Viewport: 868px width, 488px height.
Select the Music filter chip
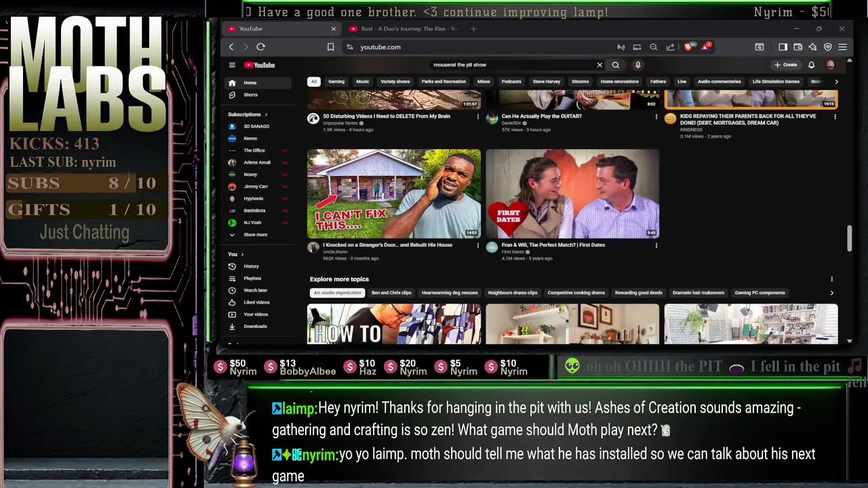(x=363, y=81)
